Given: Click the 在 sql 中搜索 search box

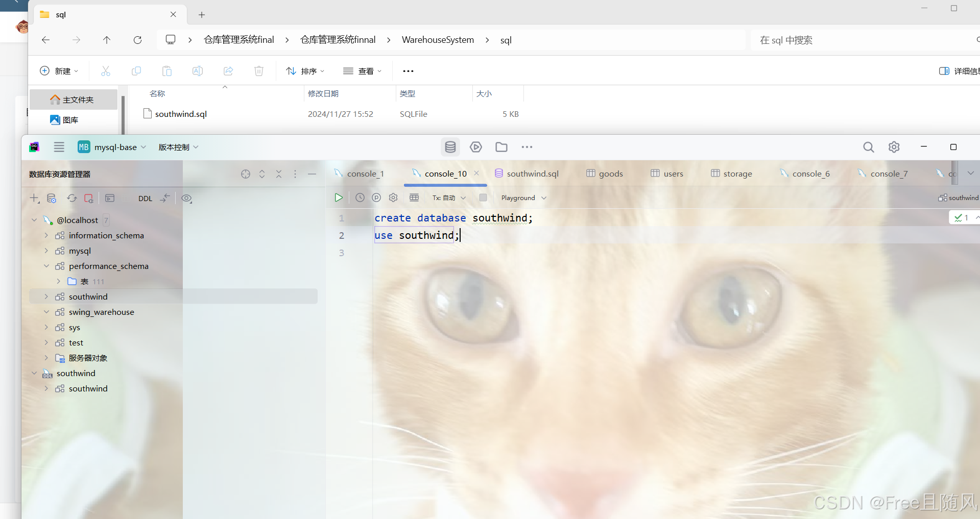Looking at the screenshot, I should [863, 40].
